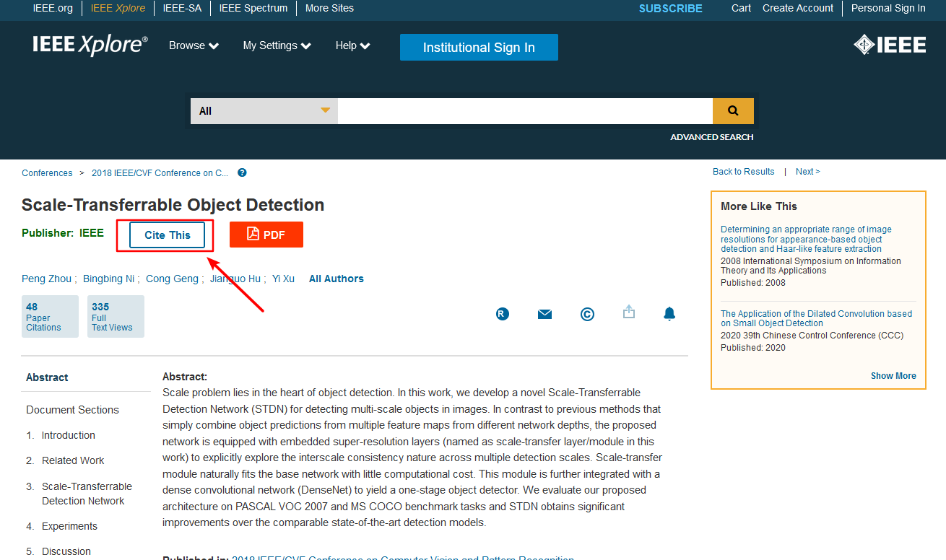Open the rights and permissions (R) icon
This screenshot has height=560, width=946.
pos(503,314)
